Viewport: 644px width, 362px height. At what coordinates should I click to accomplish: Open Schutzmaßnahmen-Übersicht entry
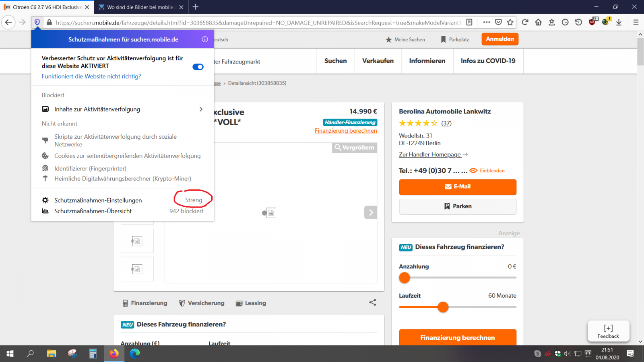tap(93, 211)
